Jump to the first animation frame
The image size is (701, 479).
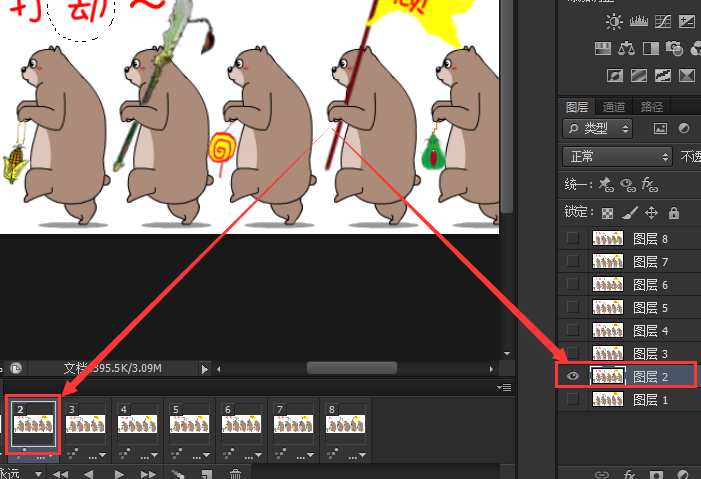pyautogui.click(x=61, y=474)
